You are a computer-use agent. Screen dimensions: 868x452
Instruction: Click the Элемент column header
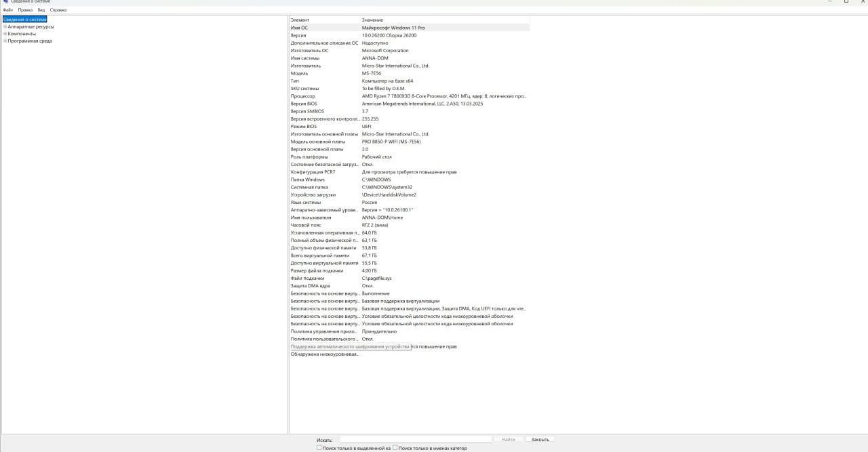click(325, 20)
